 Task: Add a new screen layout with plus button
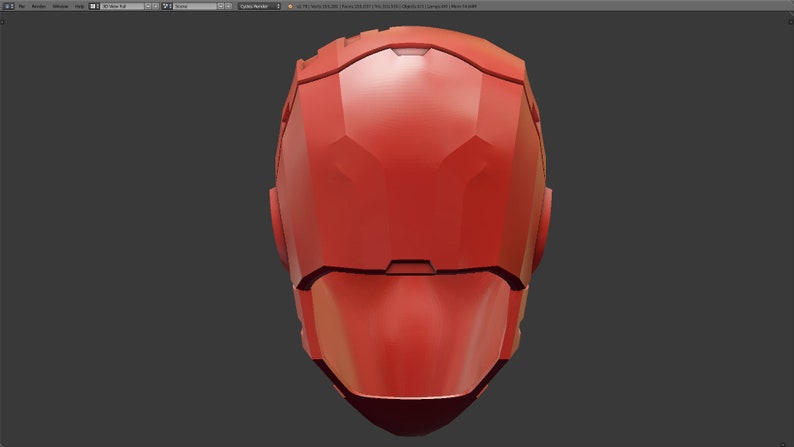(x=148, y=6)
